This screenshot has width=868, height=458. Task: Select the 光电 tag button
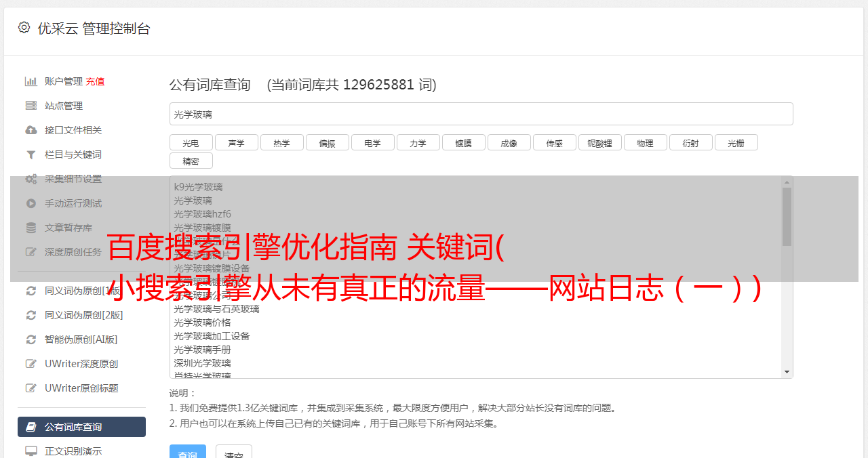(x=191, y=142)
